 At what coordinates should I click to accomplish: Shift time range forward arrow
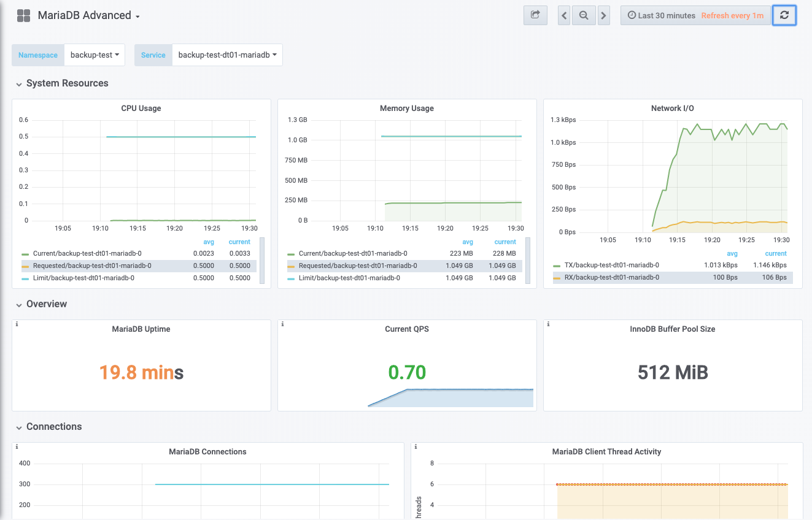604,15
